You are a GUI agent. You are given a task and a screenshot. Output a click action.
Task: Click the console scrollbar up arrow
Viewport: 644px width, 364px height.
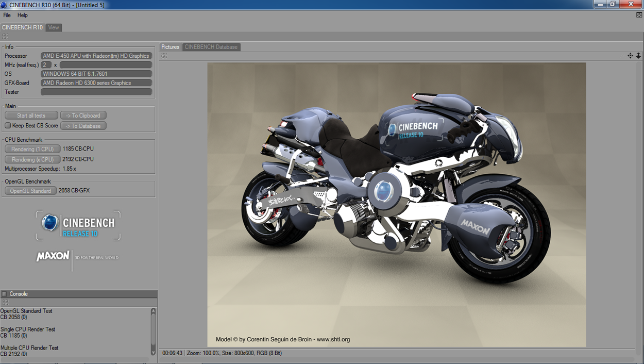pyautogui.click(x=153, y=311)
